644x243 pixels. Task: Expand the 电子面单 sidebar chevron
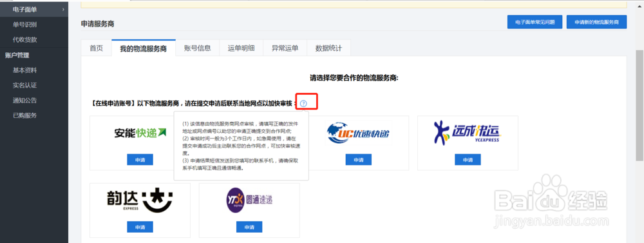(63, 9)
